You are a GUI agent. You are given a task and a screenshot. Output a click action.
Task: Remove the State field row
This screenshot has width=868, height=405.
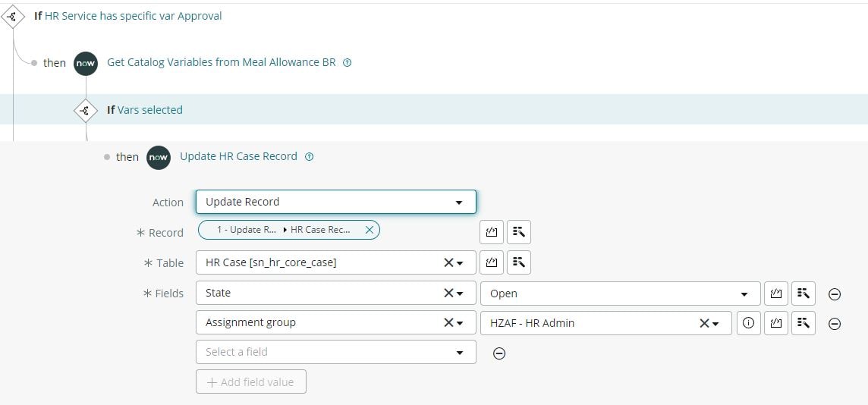click(835, 294)
